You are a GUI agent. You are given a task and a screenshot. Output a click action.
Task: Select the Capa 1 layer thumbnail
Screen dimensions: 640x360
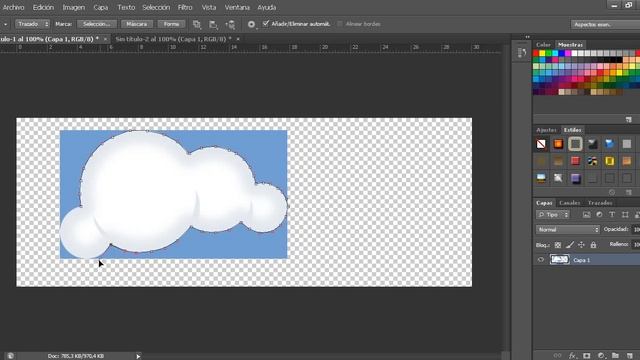559,260
